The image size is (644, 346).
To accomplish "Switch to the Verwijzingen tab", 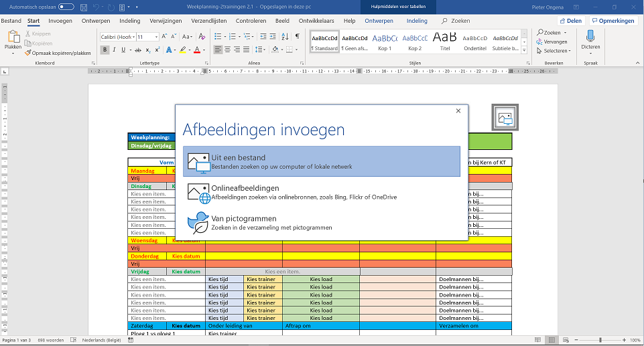I will 166,21.
